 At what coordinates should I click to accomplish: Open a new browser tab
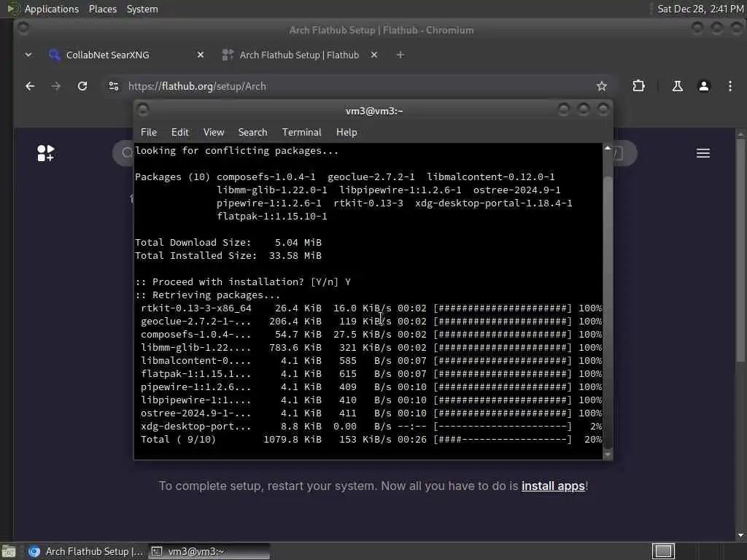[x=400, y=55]
